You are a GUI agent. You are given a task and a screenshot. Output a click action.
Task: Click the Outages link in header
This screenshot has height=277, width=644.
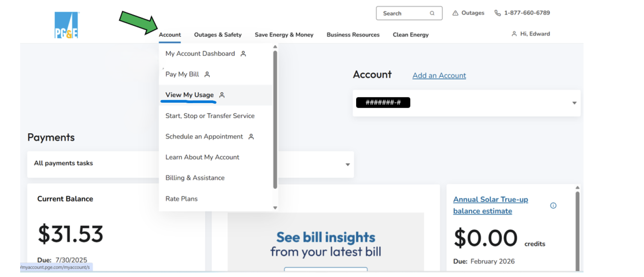click(x=473, y=13)
